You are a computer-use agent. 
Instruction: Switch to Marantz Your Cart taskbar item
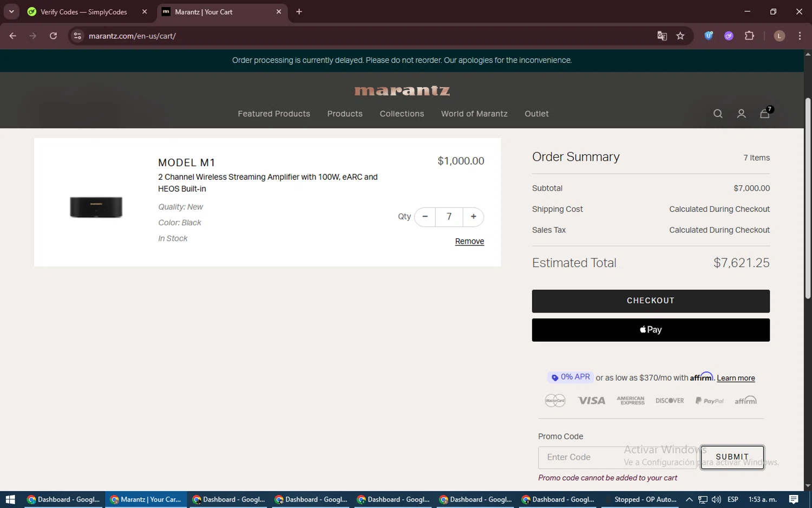(146, 499)
